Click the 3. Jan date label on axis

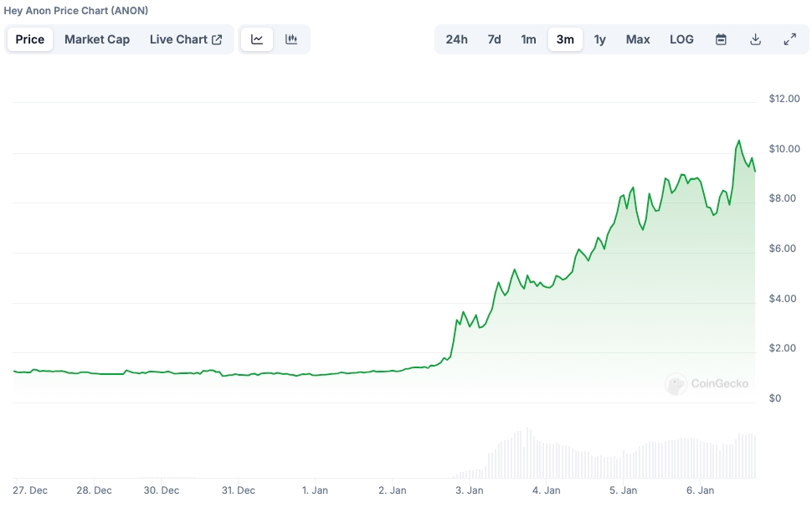tap(469, 490)
